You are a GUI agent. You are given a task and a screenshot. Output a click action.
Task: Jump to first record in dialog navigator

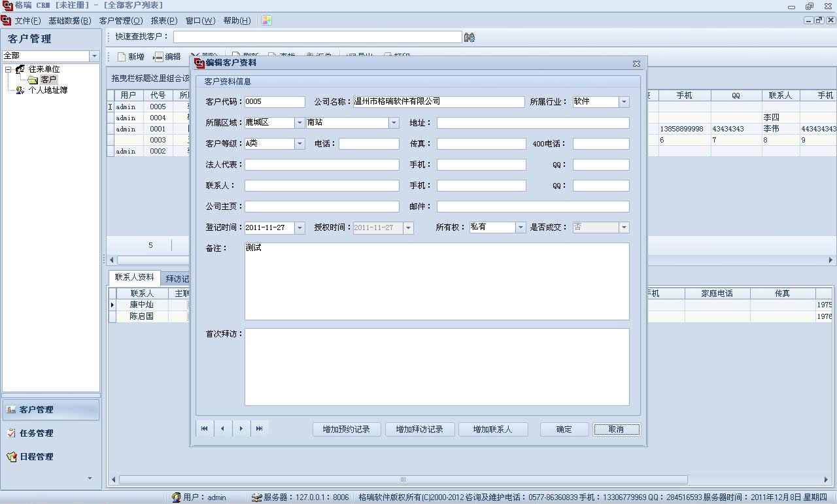coord(205,429)
